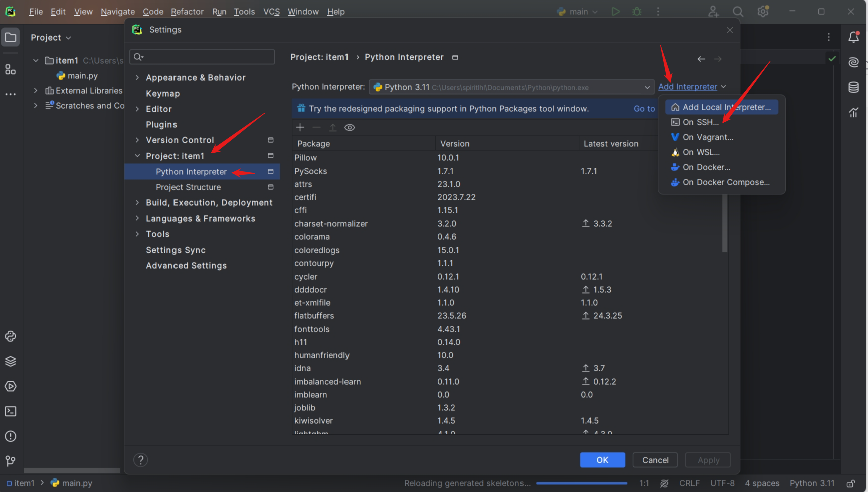Screen dimensions: 868x492
Task: Open the Python Packages layers icon
Action: pyautogui.click(x=10, y=361)
